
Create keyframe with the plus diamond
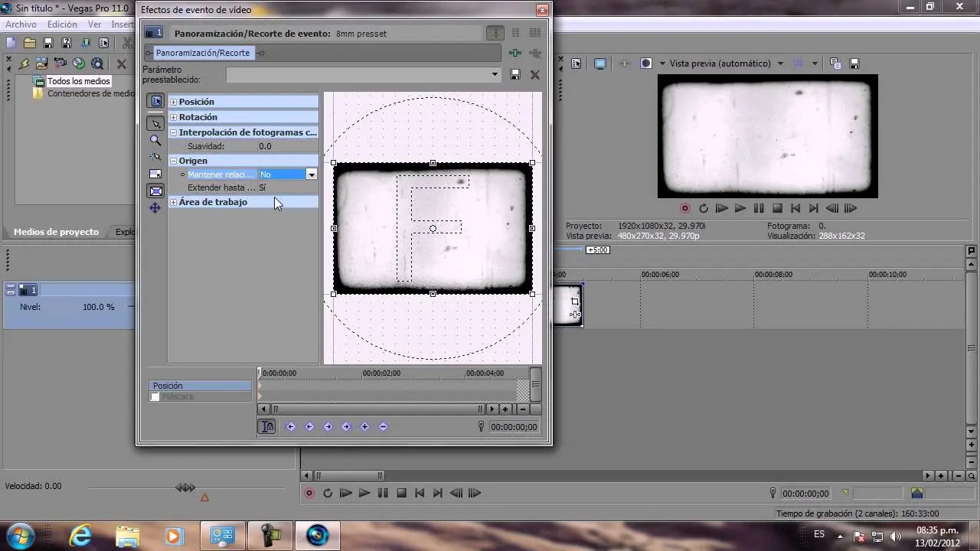coord(364,427)
